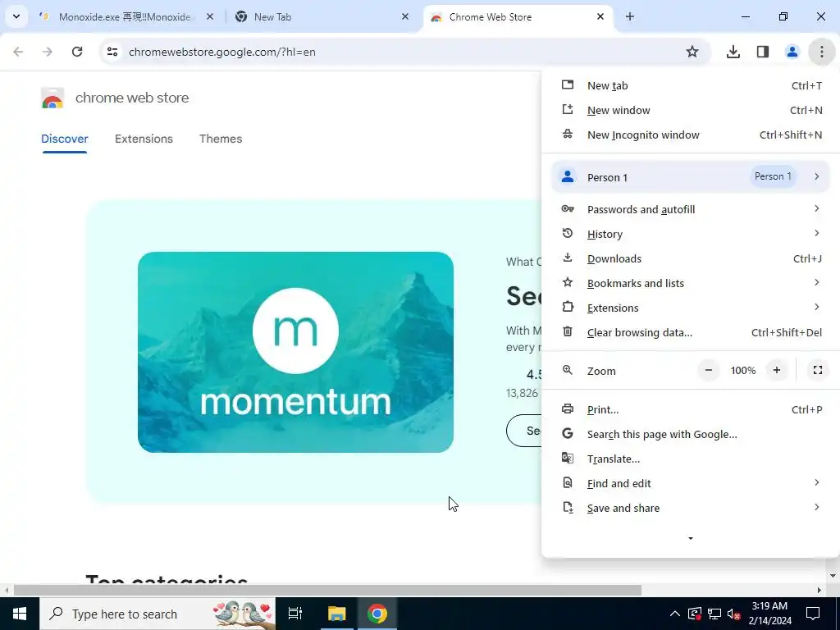The image size is (840, 630).
Task: Click the muted volume tray icon
Action: [734, 614]
